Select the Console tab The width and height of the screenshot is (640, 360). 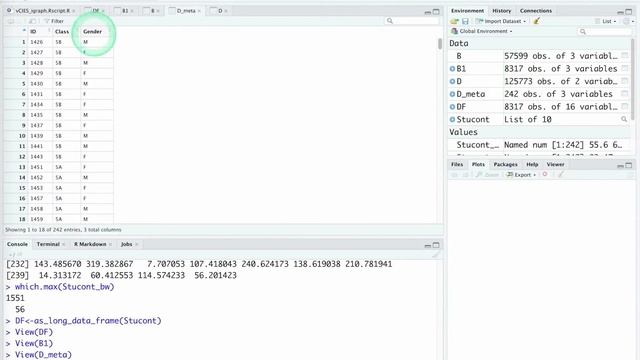tap(17, 244)
